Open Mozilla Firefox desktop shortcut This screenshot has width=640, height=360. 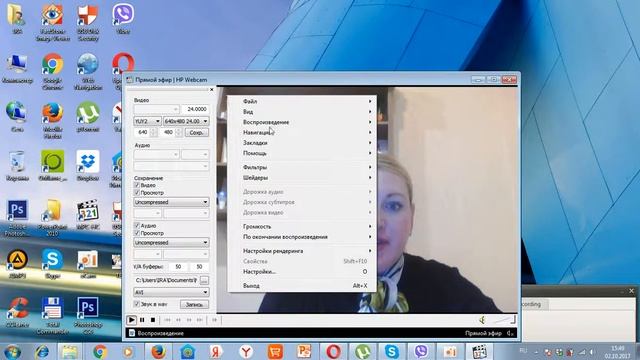click(52, 121)
